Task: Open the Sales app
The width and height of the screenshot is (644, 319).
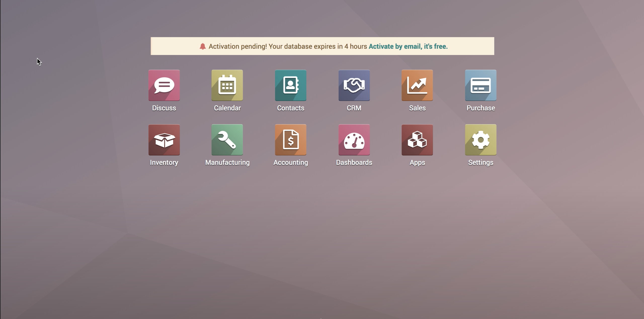Action: [x=417, y=85]
